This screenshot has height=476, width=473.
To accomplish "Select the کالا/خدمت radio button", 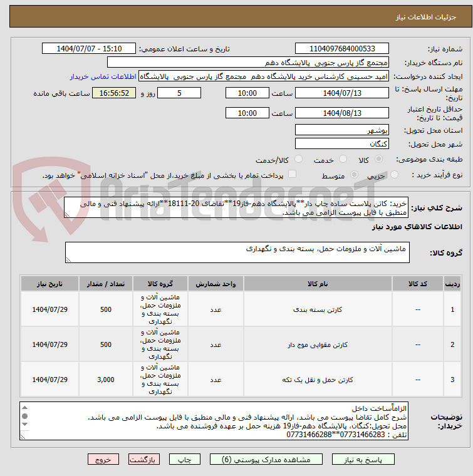I will pos(298,159).
